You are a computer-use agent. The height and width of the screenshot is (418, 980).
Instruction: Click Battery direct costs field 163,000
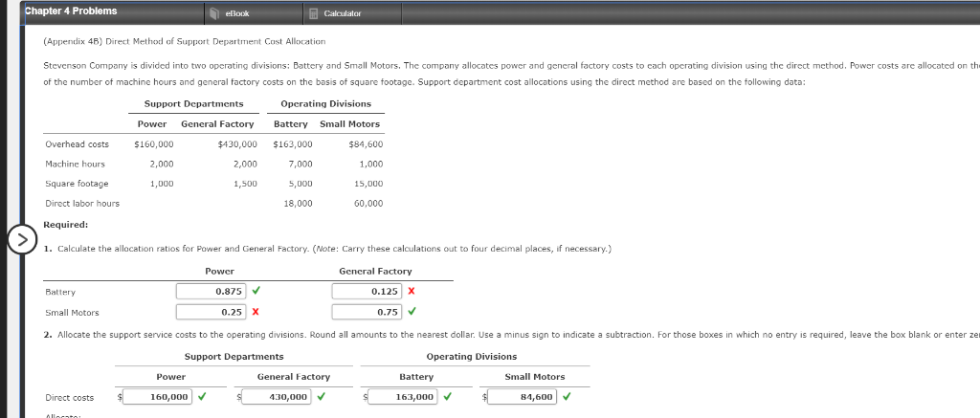403,397
